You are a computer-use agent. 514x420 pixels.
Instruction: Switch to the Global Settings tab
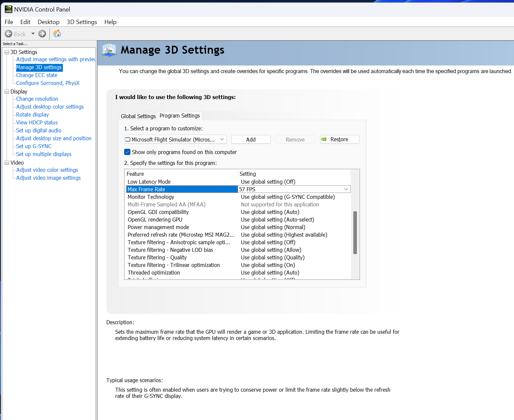point(138,116)
